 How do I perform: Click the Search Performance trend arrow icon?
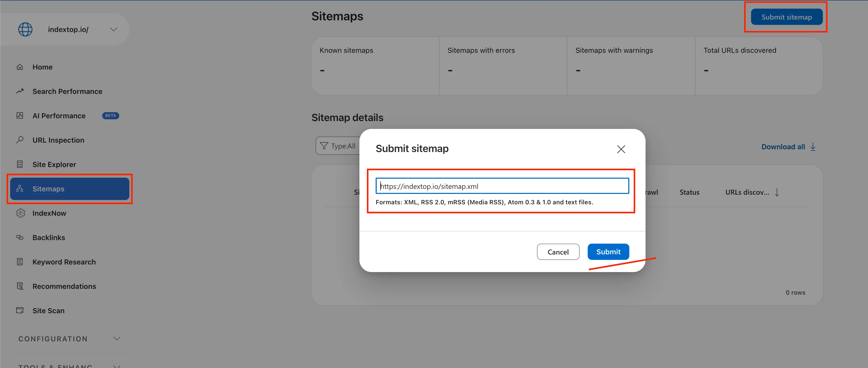(x=20, y=91)
